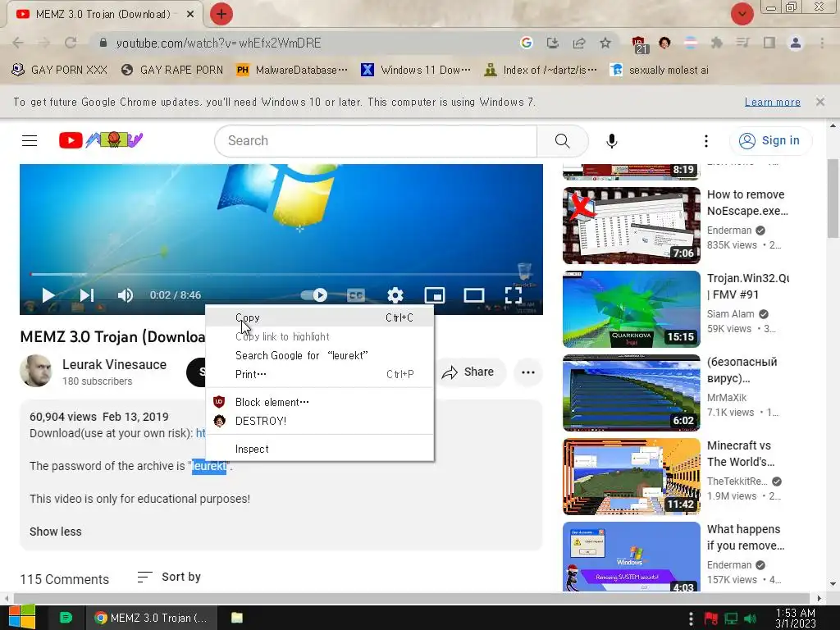Open more actions ellipsis beside Share
The image size is (840, 630).
click(x=528, y=372)
